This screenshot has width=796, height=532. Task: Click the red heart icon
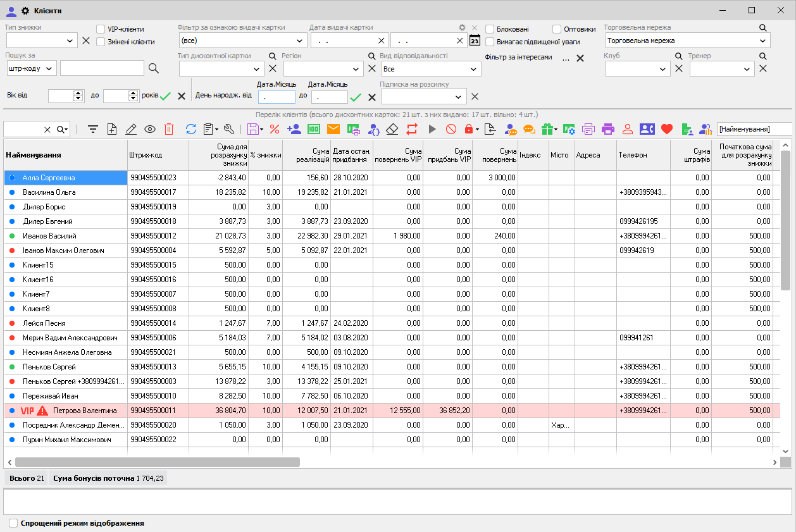[x=666, y=129]
